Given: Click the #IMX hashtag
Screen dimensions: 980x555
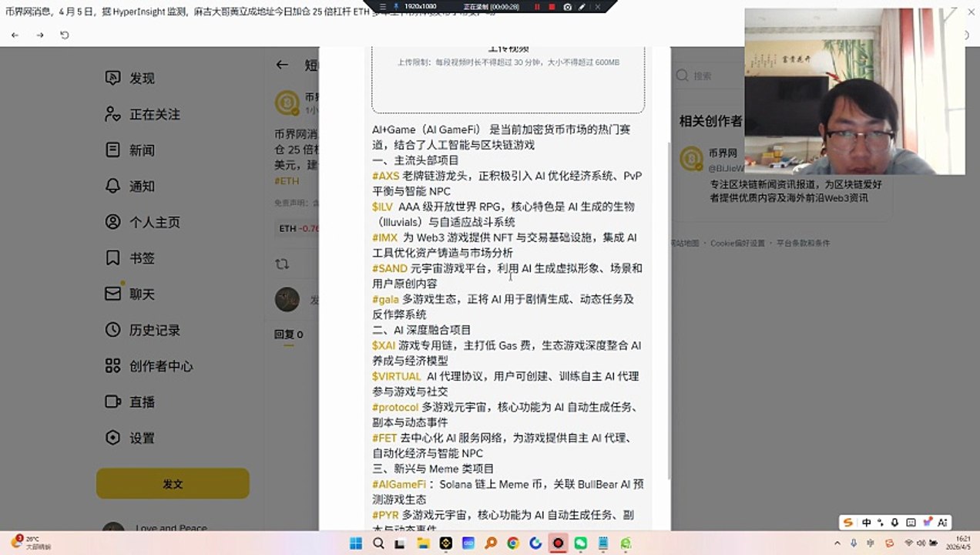Looking at the screenshot, I should pyautogui.click(x=384, y=237).
